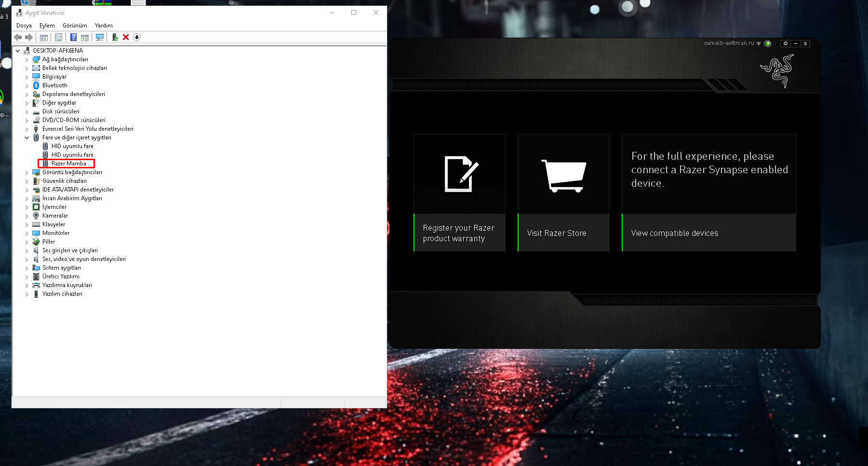Open the Dosya menu
The image size is (868, 466).
tap(24, 26)
